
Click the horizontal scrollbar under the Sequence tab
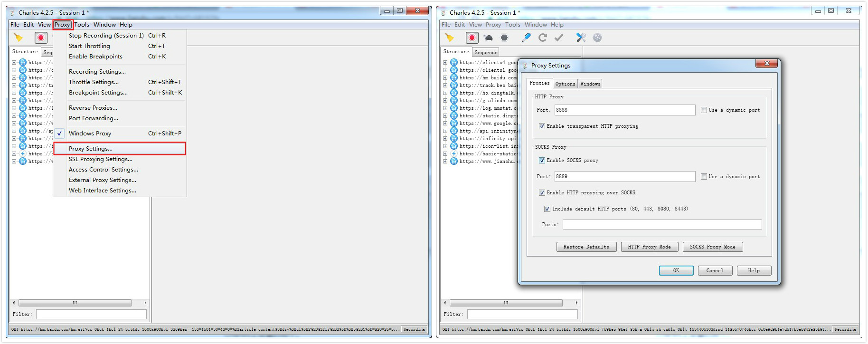(x=506, y=303)
